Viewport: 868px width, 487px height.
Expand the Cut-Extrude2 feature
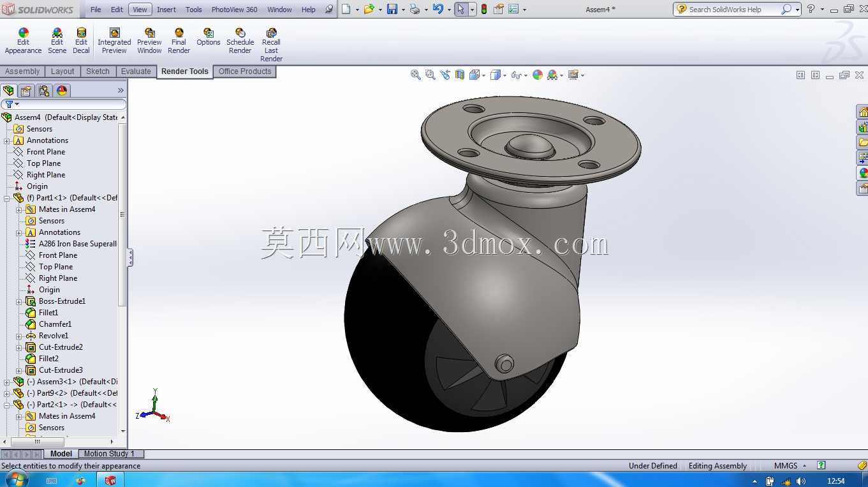[x=19, y=347]
